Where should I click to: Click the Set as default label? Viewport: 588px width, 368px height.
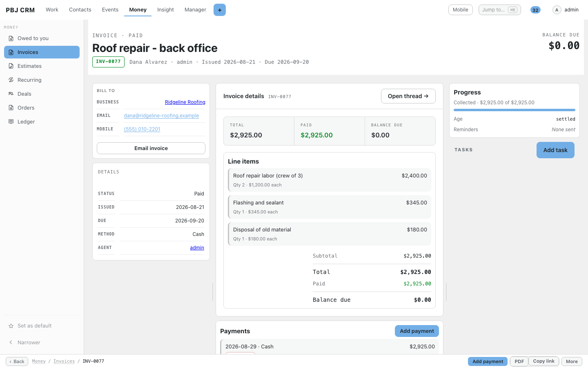(x=35, y=326)
